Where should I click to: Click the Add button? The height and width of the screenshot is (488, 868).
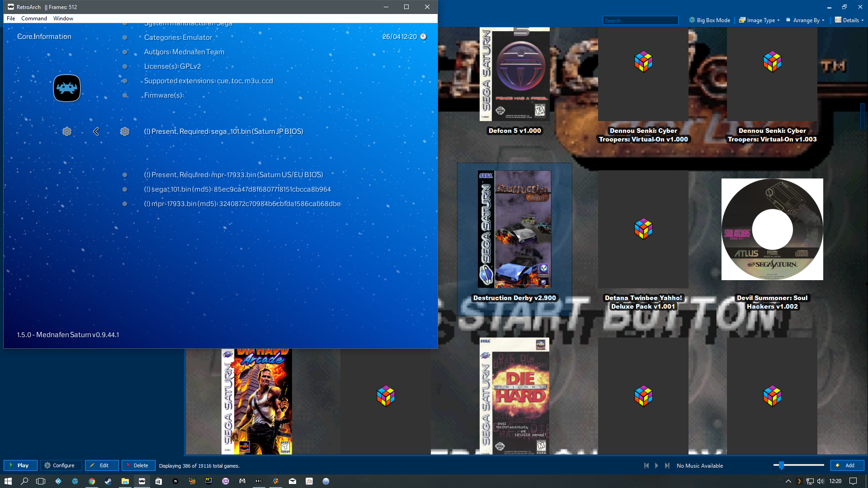coord(847,465)
